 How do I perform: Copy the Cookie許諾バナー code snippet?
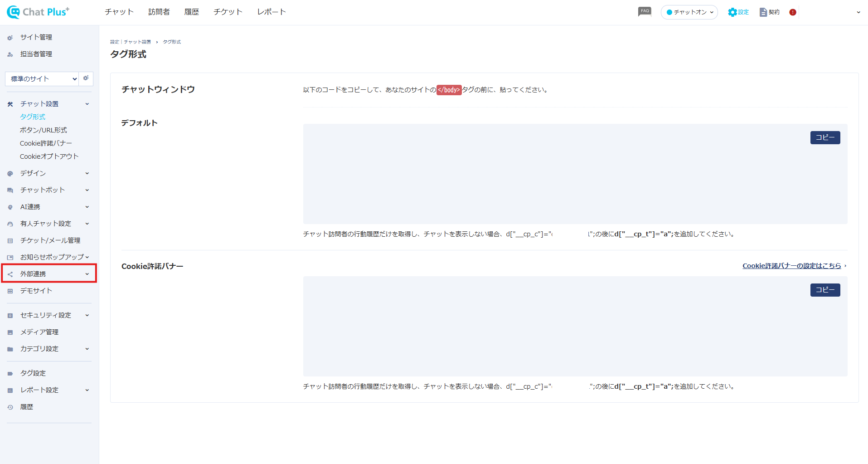pos(825,290)
